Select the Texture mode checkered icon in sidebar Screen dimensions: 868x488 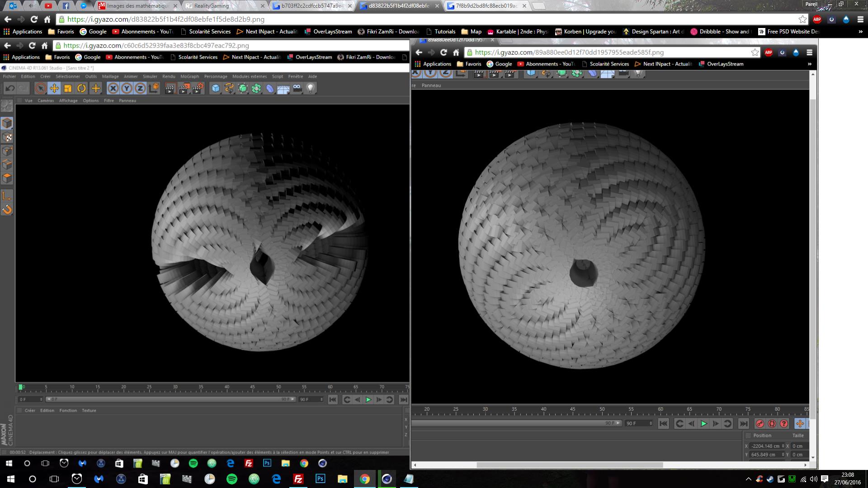pos(7,137)
